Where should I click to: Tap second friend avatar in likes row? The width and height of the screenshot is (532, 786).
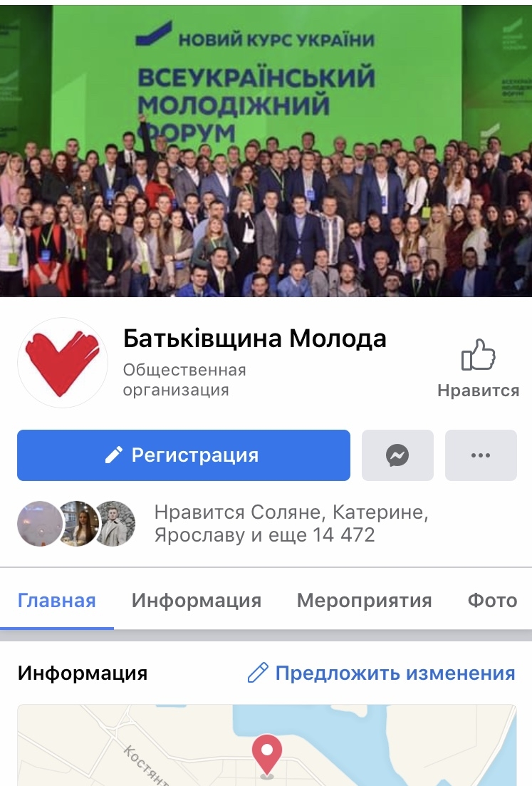pos(77,523)
